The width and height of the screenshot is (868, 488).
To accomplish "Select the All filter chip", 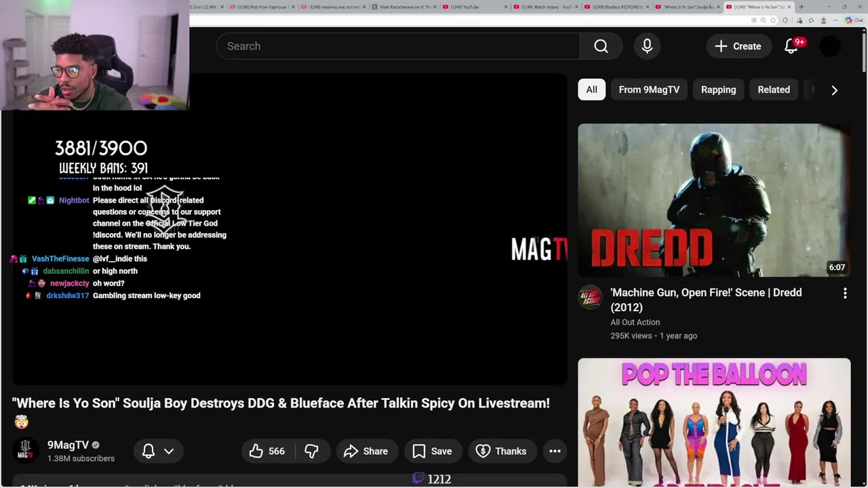I will tap(591, 89).
